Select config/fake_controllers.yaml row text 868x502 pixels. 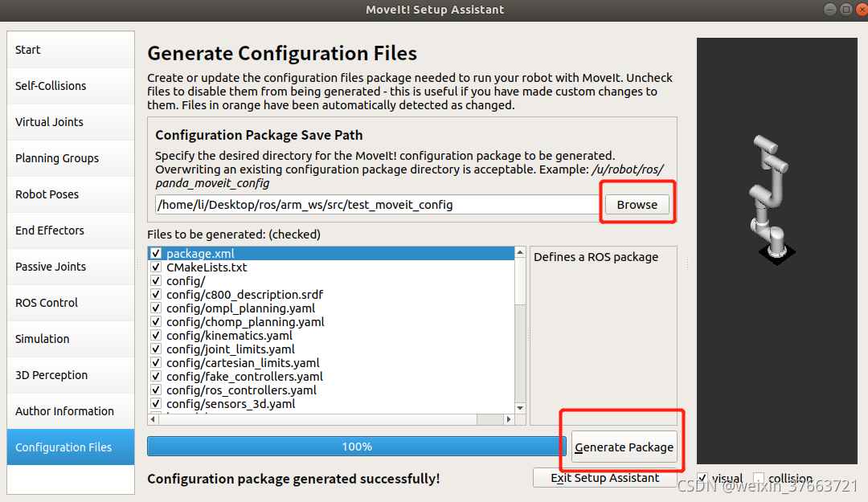click(x=244, y=377)
